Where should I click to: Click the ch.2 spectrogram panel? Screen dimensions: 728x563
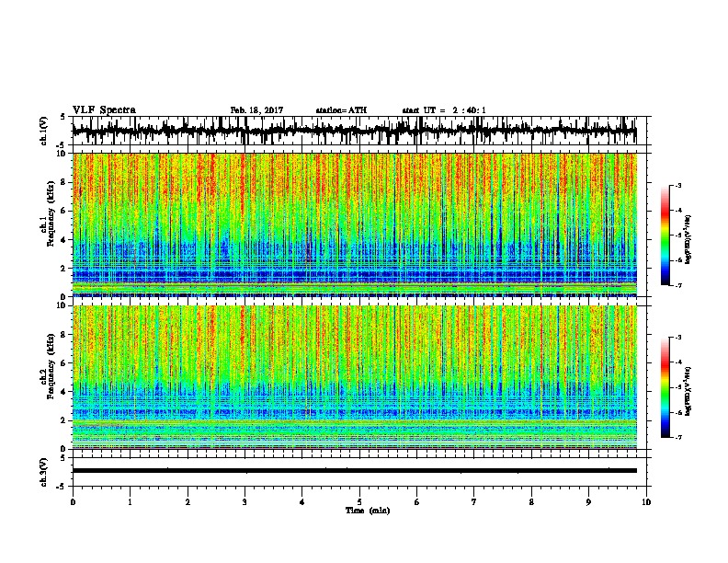(x=355, y=377)
